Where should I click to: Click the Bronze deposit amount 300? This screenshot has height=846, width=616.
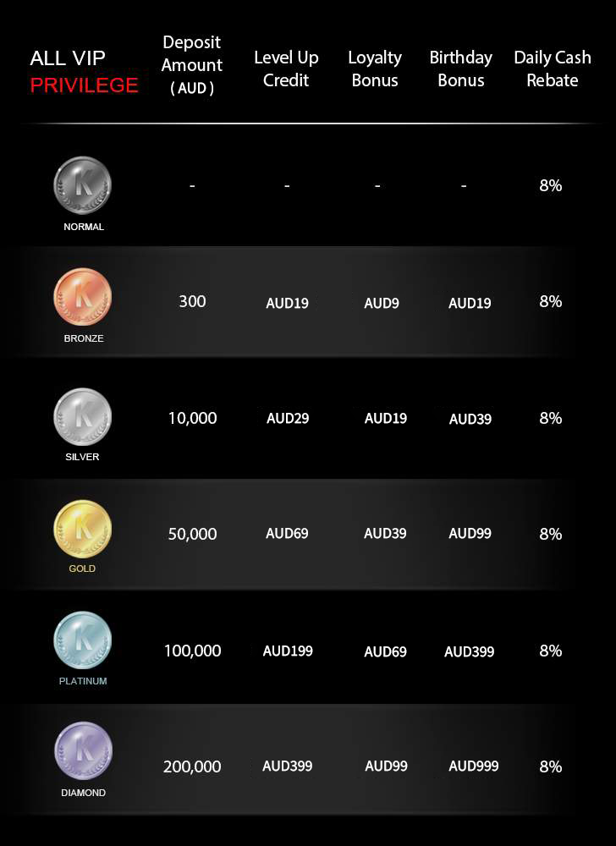pyautogui.click(x=192, y=301)
